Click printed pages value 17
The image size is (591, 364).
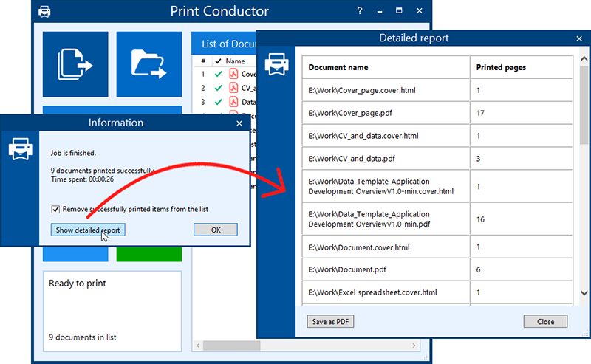(x=480, y=113)
